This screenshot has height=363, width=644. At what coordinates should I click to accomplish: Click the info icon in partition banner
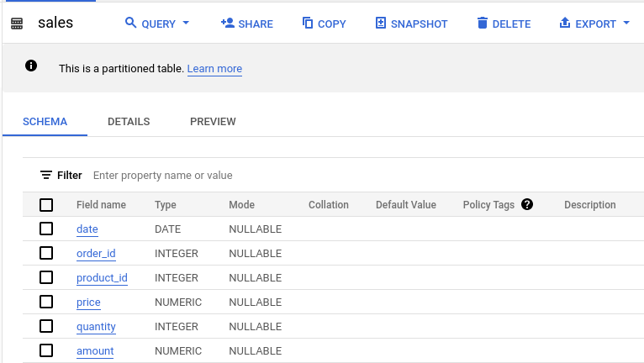(x=31, y=66)
